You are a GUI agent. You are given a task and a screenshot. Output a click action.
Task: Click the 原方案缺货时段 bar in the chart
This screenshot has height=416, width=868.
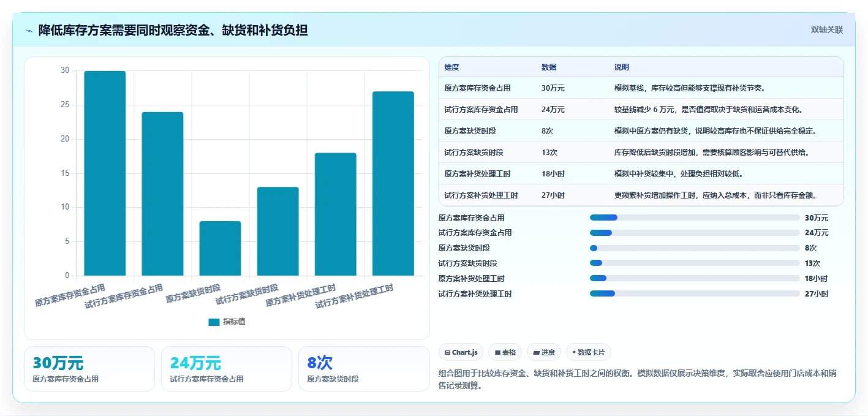[x=220, y=248]
